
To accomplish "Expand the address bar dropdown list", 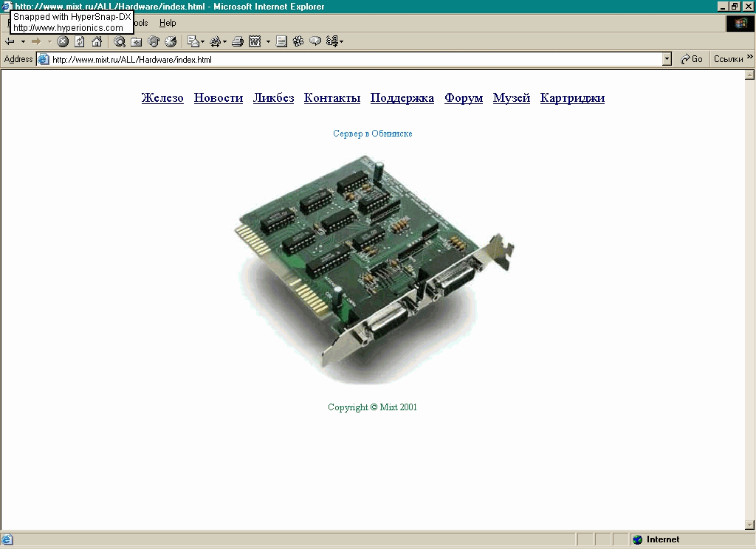I will pos(667,59).
